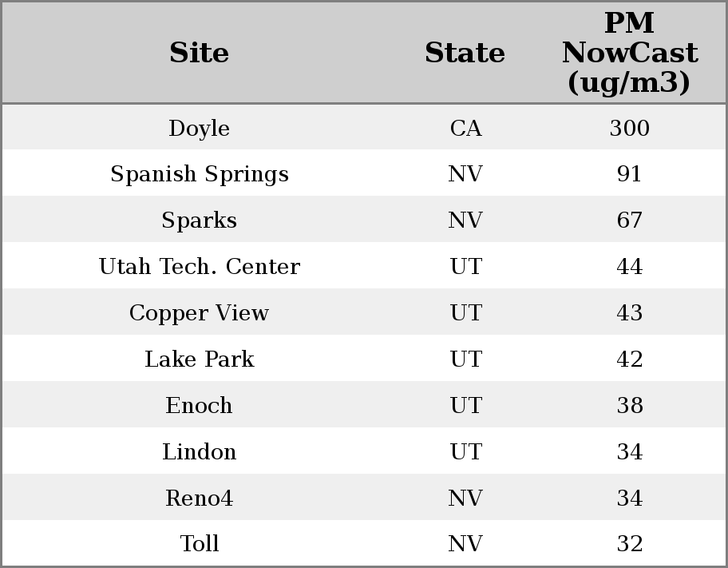728x568 pixels.
Task: Select the UT state cell in the Lindon row
Action: tap(465, 452)
